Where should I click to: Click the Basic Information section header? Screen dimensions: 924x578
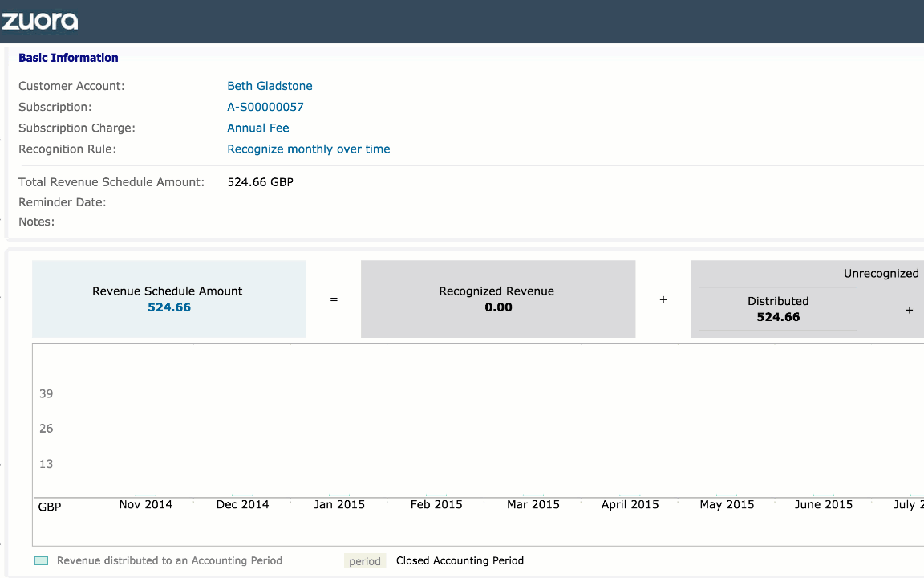coord(68,58)
